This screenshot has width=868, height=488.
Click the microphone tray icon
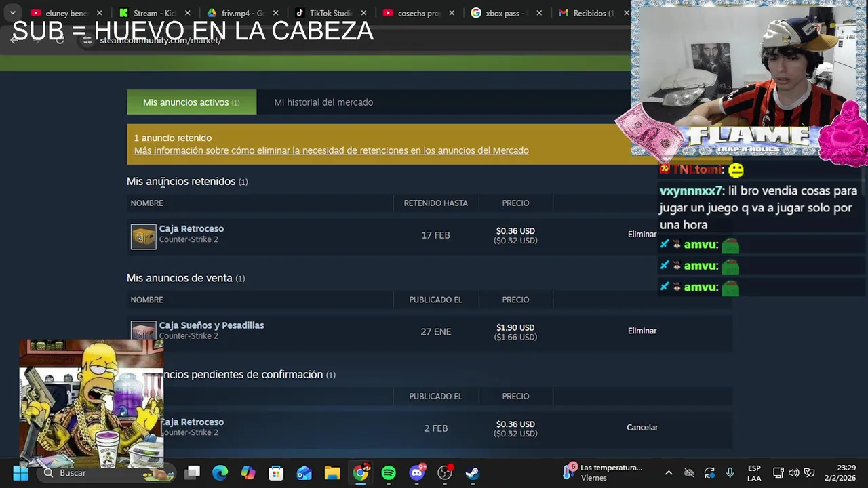point(730,473)
